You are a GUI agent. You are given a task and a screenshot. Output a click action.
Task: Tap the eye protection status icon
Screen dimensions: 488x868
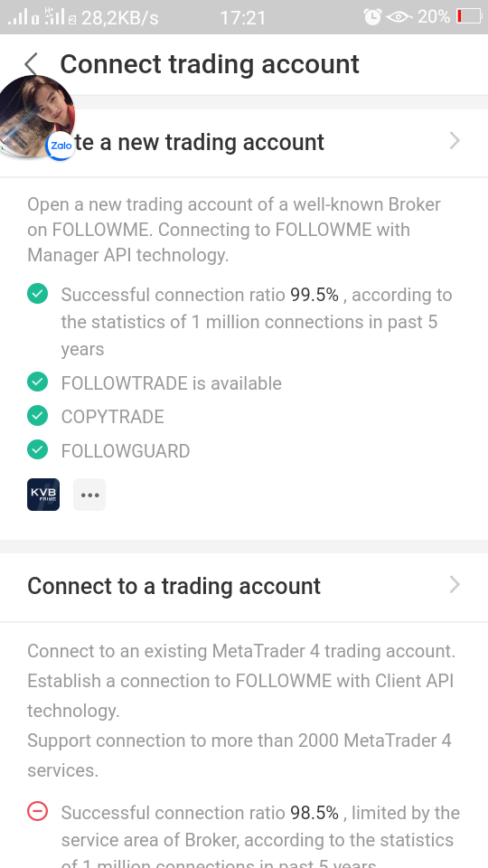coord(399,17)
